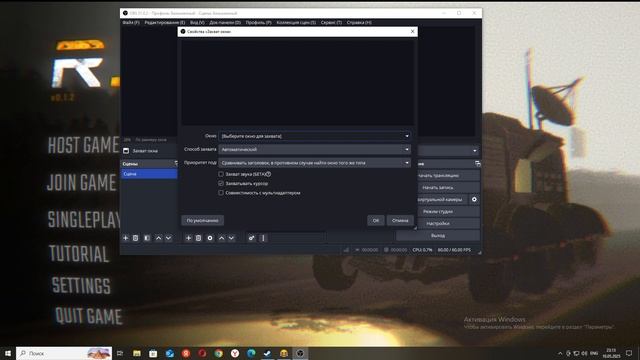Image resolution: width=640 pixels, height=360 pixels.
Task: Open File Explorer from the taskbar
Action: pyautogui.click(x=137, y=353)
